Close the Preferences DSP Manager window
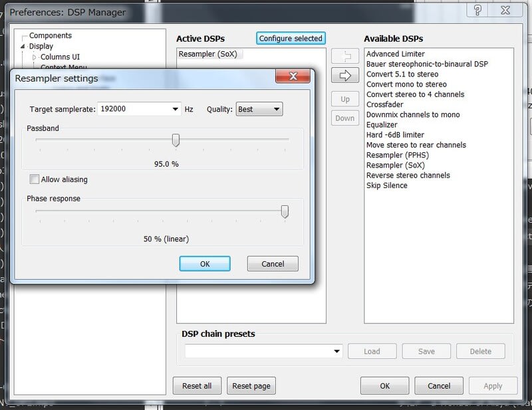 point(505,11)
